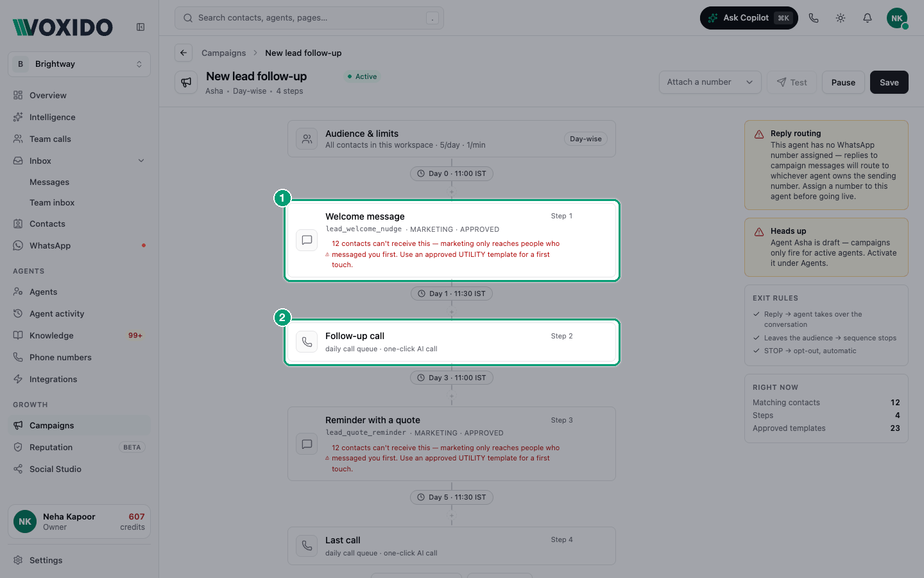924x578 pixels.
Task: Open Ask Copilot
Action: pos(749,18)
